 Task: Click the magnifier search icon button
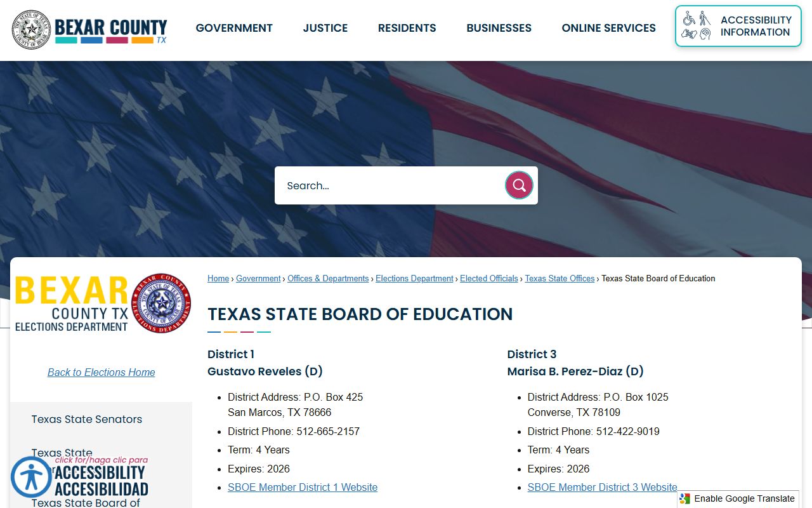(x=519, y=185)
